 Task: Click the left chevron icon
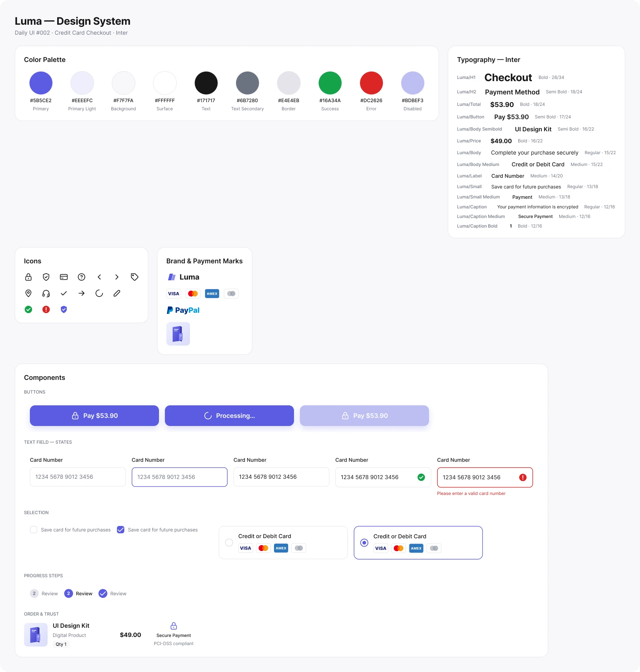99,277
